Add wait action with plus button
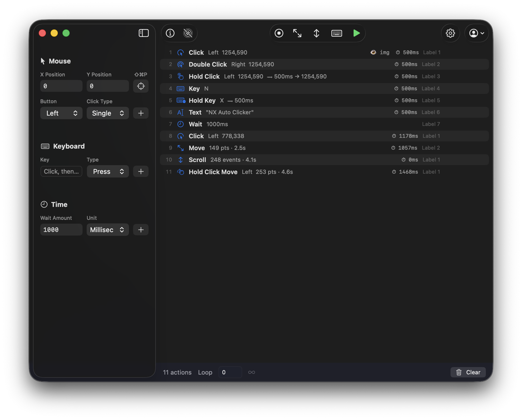The width and height of the screenshot is (522, 420). [141, 229]
